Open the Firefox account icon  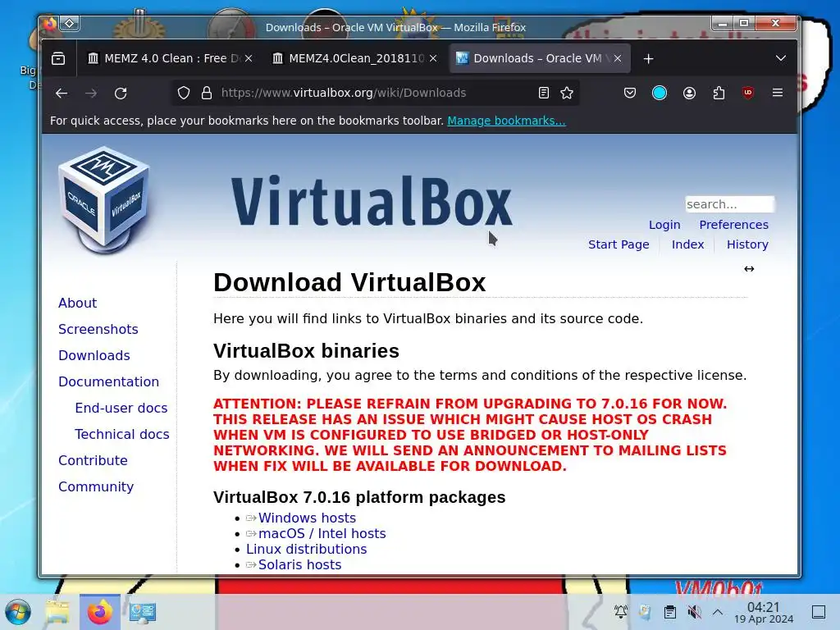tap(689, 94)
